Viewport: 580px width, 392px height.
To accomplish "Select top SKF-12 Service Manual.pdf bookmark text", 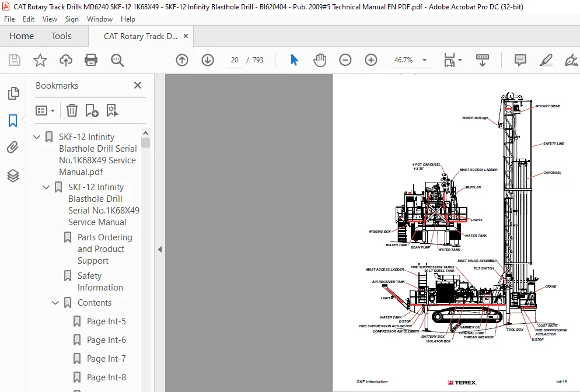I will coord(97,154).
